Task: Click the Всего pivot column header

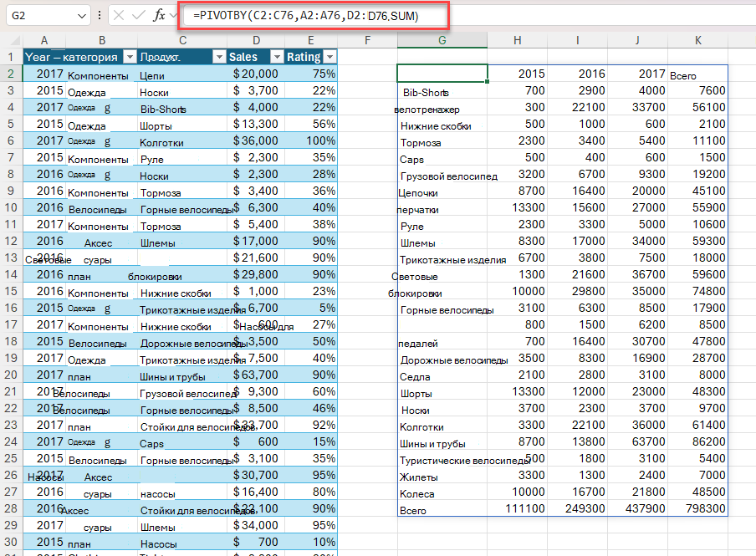Action: [x=698, y=75]
